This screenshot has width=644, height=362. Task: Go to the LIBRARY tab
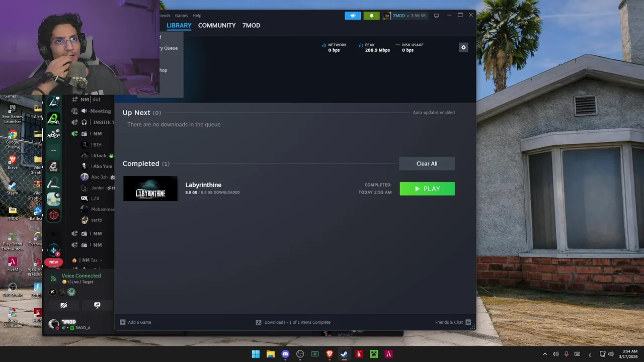pyautogui.click(x=179, y=25)
